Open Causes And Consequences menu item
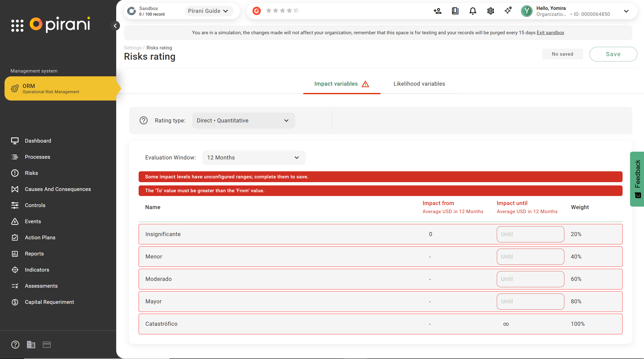644x359 pixels. point(58,189)
